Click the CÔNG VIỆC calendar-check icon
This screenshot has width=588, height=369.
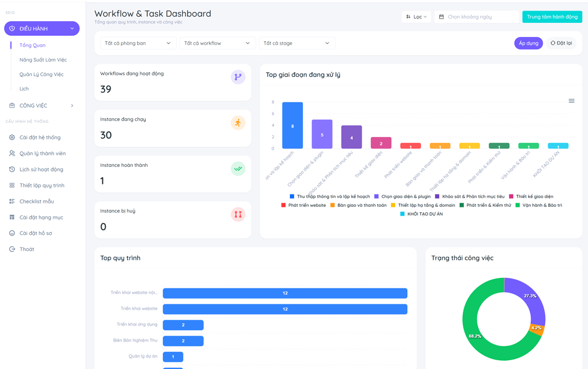tap(12, 106)
